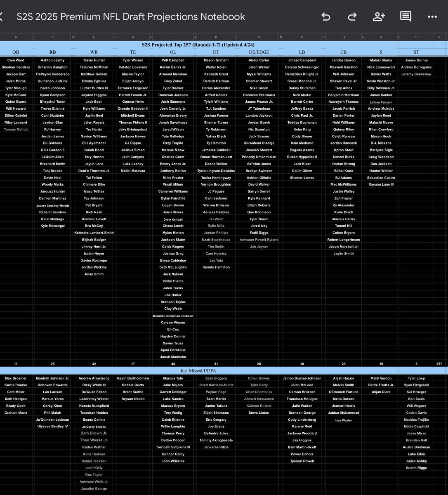Viewport: 448px width, 495px height.
Task: Select column header G
Action: coord(133,37)
